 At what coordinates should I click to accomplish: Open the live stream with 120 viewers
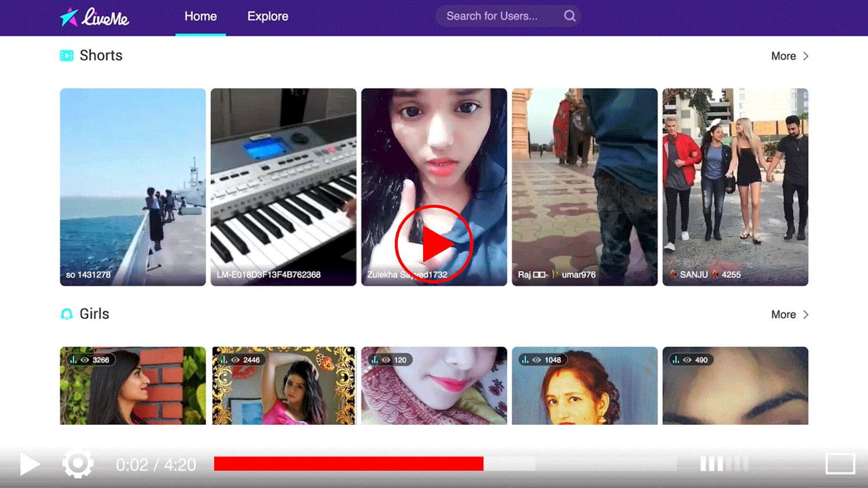pos(434,386)
